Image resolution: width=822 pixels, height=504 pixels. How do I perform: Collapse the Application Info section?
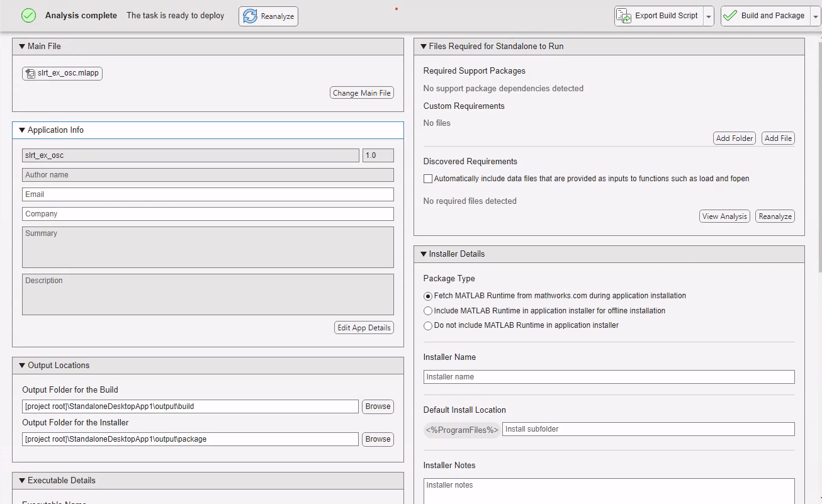(22, 130)
